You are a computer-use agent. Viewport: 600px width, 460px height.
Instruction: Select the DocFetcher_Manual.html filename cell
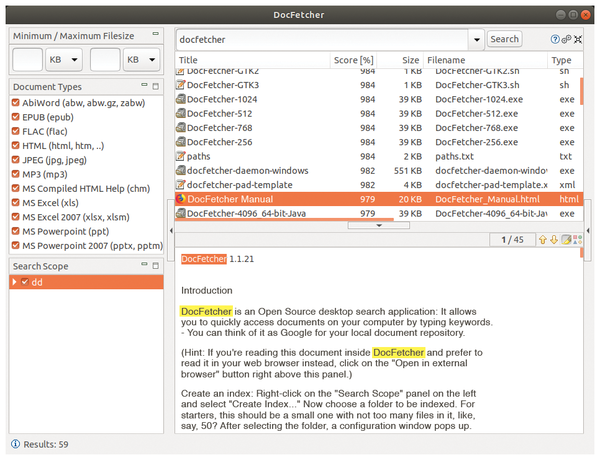tap(488, 199)
